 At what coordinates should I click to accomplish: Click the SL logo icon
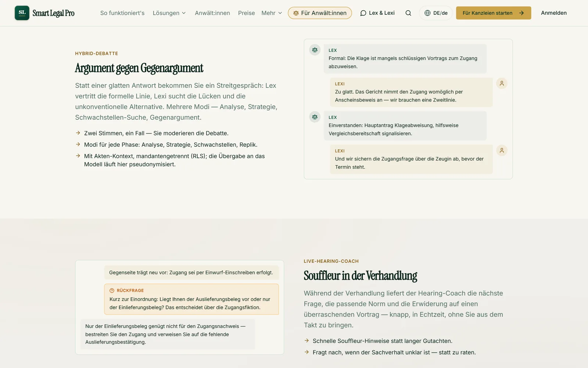point(22,13)
